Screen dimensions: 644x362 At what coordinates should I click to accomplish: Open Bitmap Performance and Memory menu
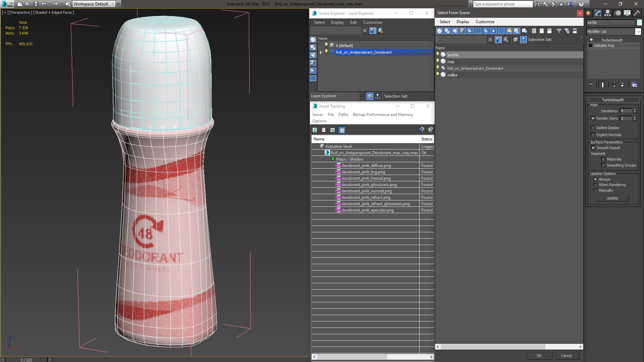click(x=383, y=115)
